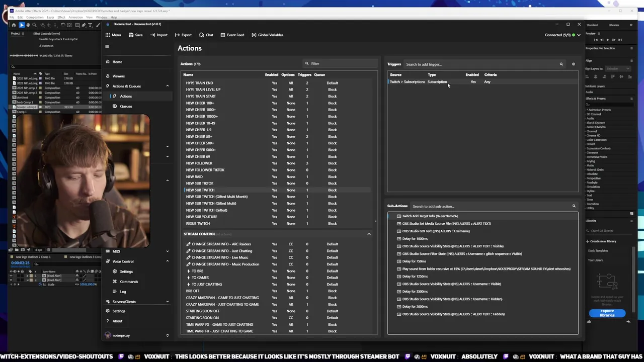Open After Effects Animation menu
The height and width of the screenshot is (362, 644).
(75, 18)
